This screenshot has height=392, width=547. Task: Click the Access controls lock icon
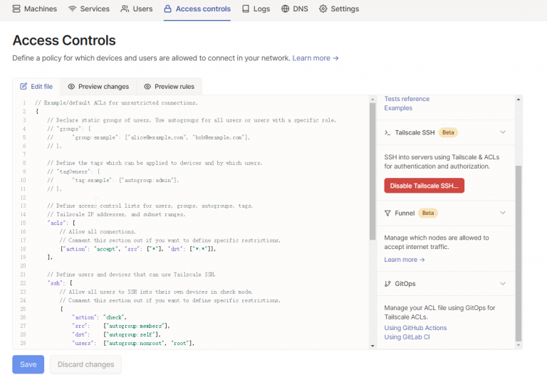pos(168,9)
